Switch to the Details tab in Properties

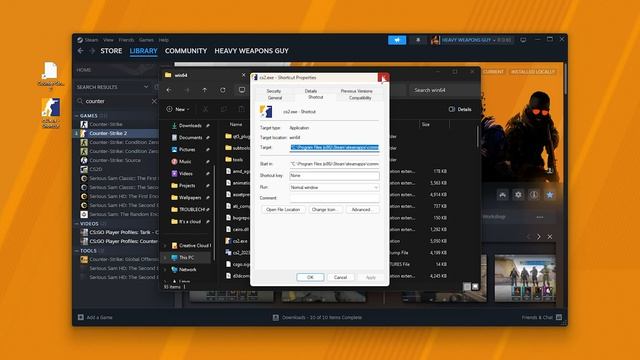311,91
